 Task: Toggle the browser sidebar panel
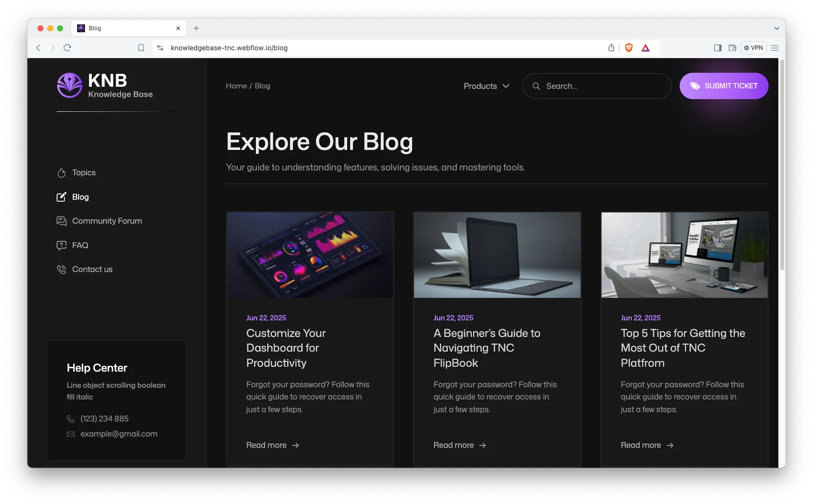pyautogui.click(x=717, y=48)
